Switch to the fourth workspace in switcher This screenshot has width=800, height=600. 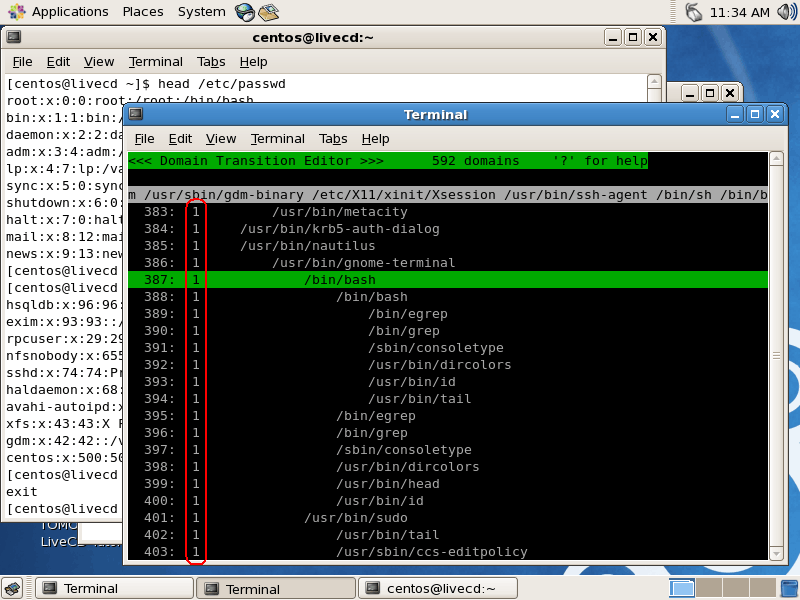coord(763,588)
